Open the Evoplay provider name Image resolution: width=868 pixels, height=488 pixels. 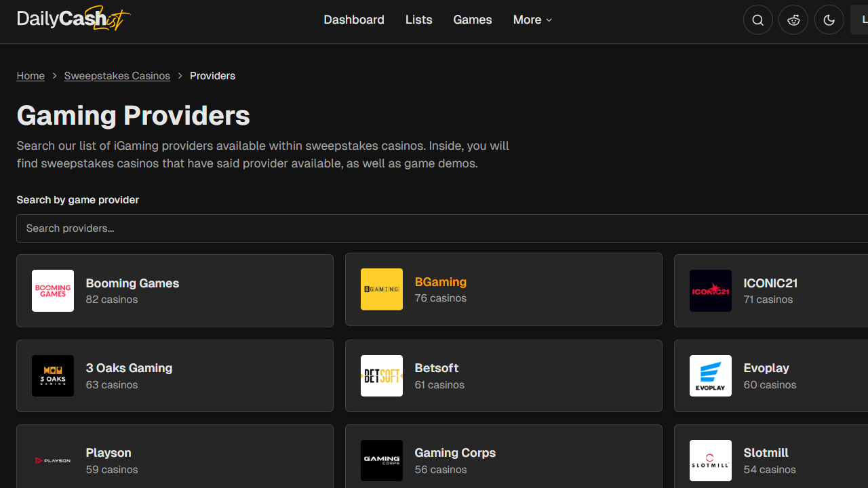(x=766, y=368)
